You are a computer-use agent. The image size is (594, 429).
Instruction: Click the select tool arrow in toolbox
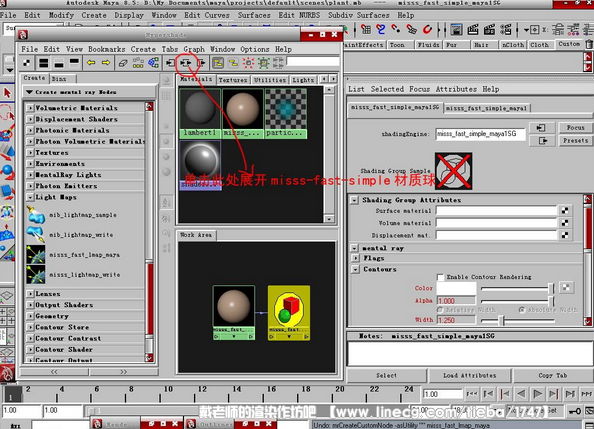(7, 93)
